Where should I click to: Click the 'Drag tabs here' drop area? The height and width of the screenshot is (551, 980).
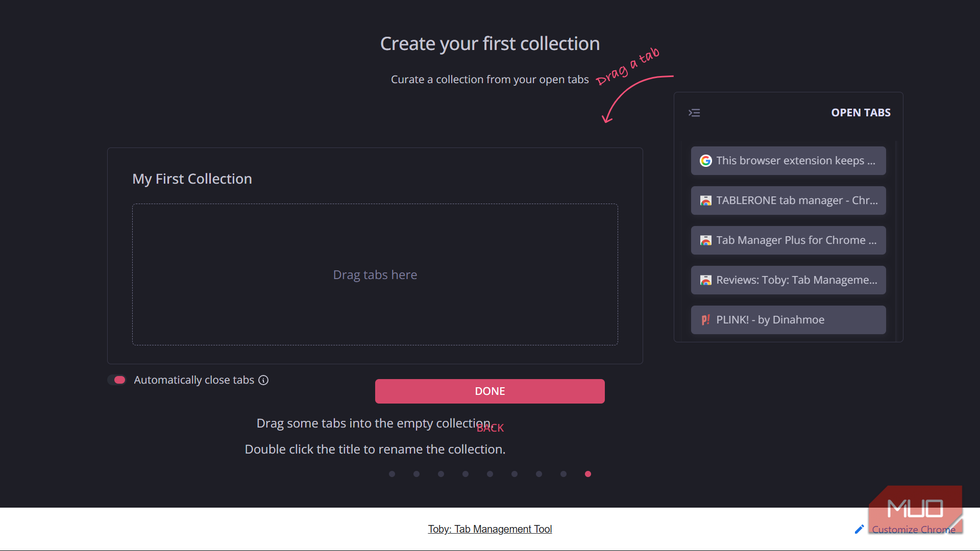(375, 274)
